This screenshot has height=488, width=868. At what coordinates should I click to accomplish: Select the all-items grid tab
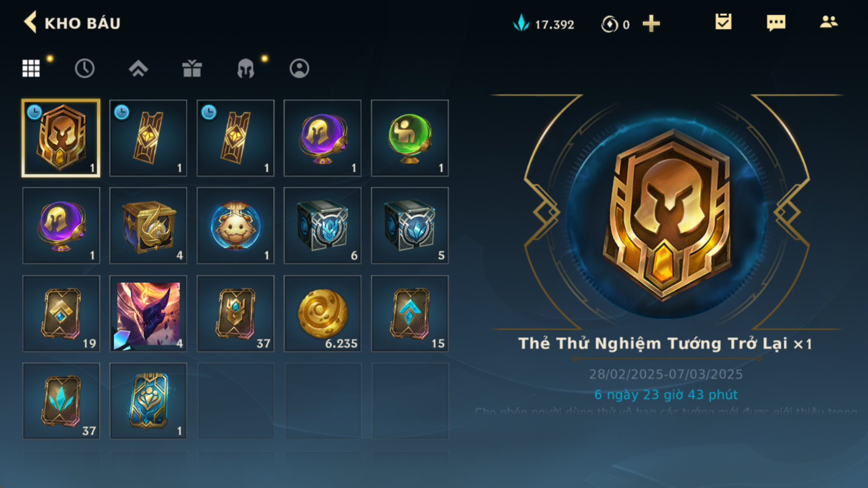click(x=31, y=68)
